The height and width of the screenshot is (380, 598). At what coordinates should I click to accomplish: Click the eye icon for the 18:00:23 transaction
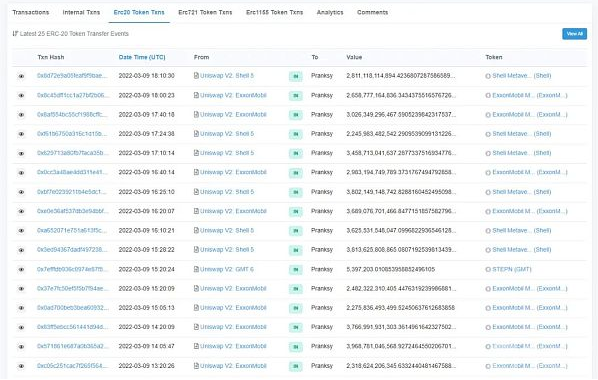pyautogui.click(x=21, y=96)
